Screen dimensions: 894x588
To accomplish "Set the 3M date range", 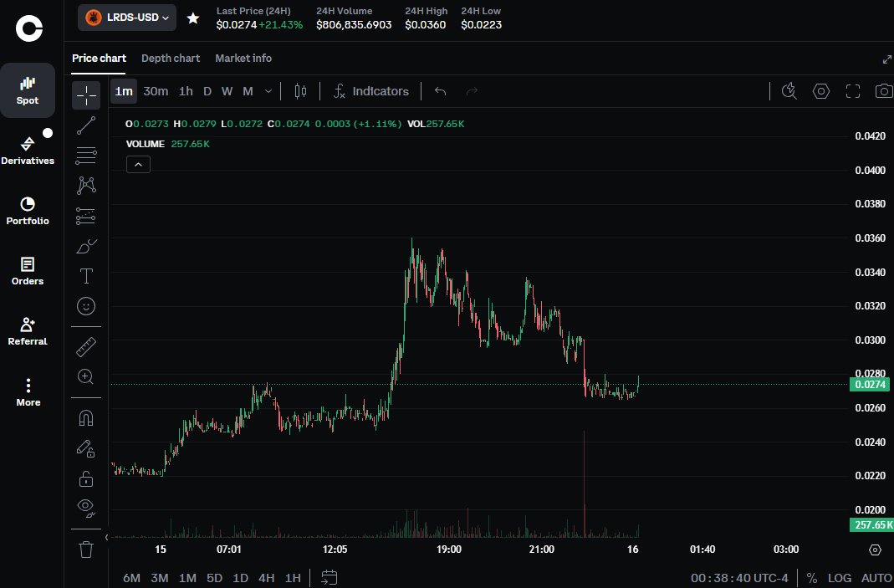I will 160,578.
